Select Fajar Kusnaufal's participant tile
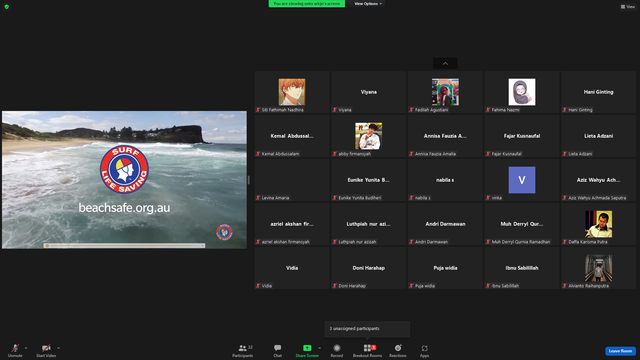 click(522, 136)
